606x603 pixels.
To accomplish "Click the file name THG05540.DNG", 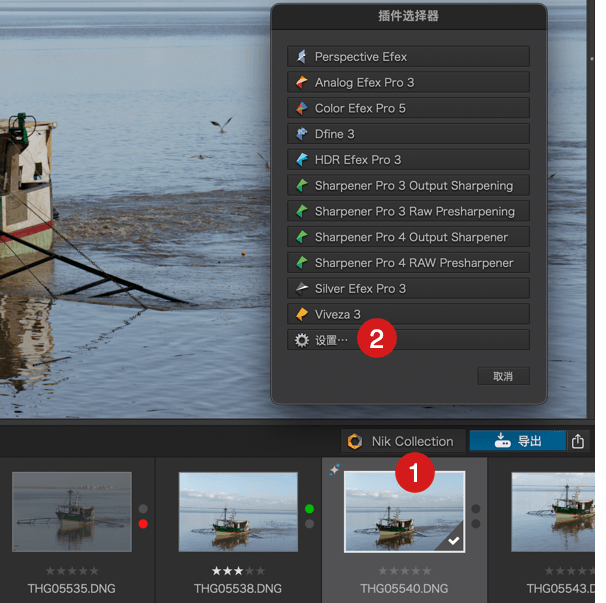I will click(404, 588).
